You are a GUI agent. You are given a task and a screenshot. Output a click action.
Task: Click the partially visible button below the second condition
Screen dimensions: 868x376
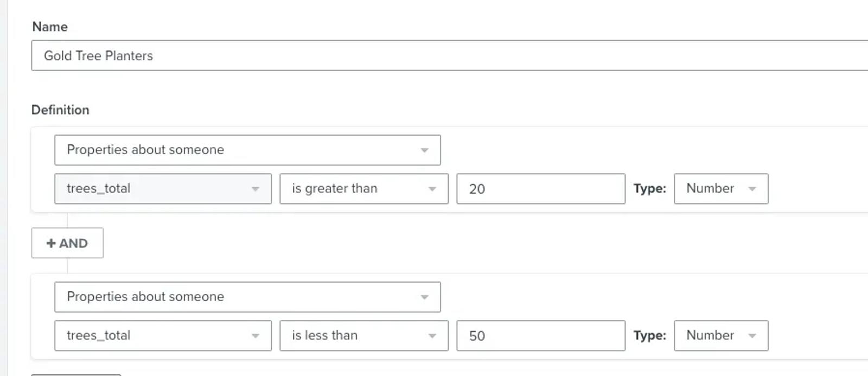point(76,374)
